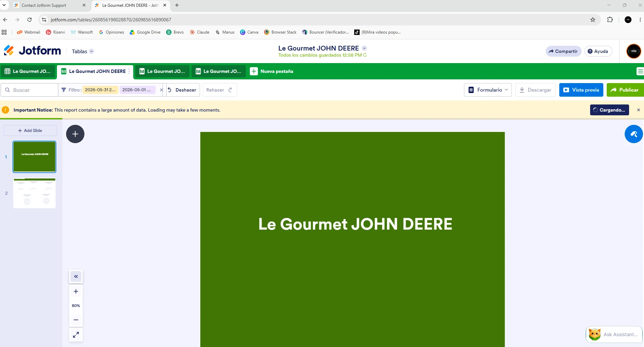The height and width of the screenshot is (347, 644).
Task: Click the Compartir button
Action: tap(563, 51)
